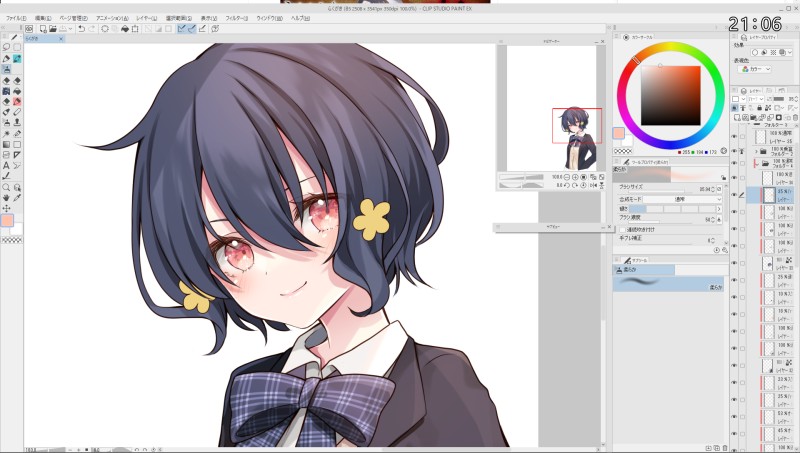Select the Zoom magnifier tool
The image size is (800, 453).
click(x=6, y=187)
